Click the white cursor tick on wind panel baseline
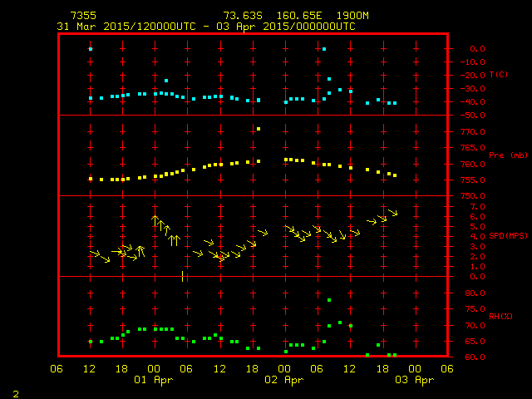532x399 pixels. [182, 276]
